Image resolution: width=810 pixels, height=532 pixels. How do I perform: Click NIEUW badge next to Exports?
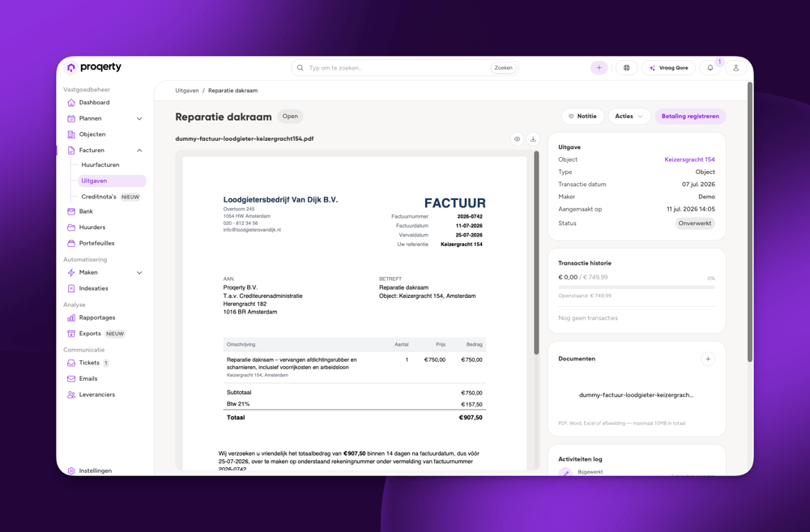coord(115,334)
